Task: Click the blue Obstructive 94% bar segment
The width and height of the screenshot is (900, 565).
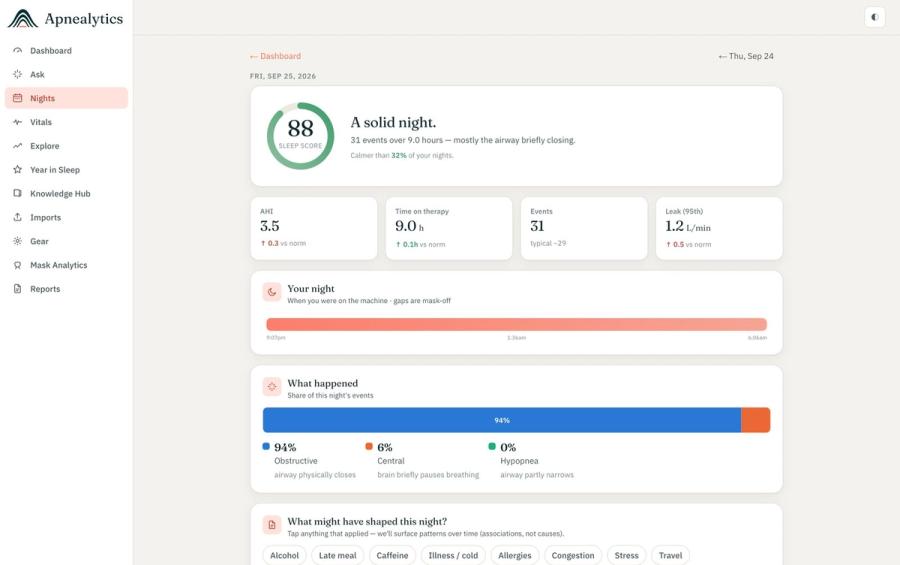Action: click(502, 420)
